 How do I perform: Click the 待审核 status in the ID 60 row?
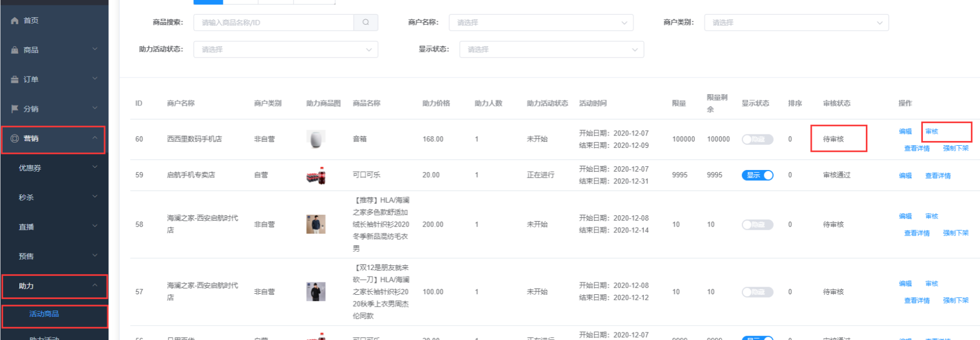point(833,139)
